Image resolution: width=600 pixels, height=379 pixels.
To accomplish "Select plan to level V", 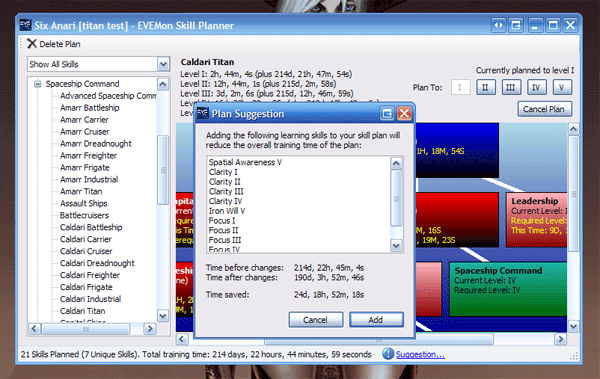I will [x=562, y=88].
